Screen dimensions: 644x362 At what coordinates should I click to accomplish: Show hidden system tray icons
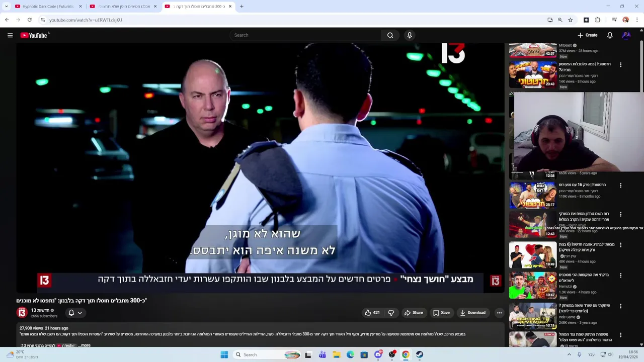coord(569,354)
